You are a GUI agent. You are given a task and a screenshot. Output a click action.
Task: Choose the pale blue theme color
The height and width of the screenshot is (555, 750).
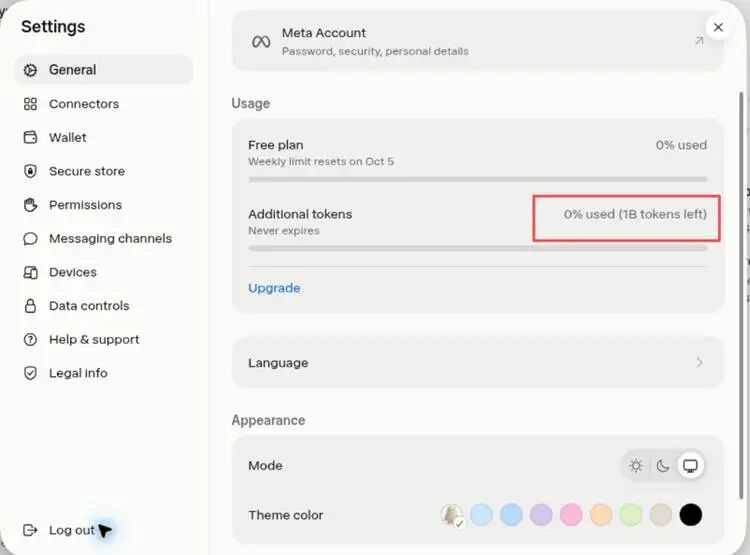click(x=481, y=515)
